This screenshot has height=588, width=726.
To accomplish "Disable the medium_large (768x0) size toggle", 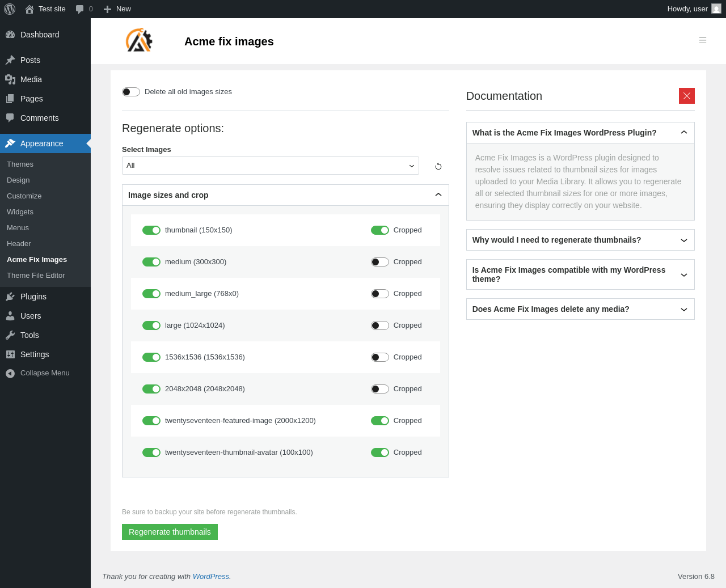I will click(x=151, y=294).
